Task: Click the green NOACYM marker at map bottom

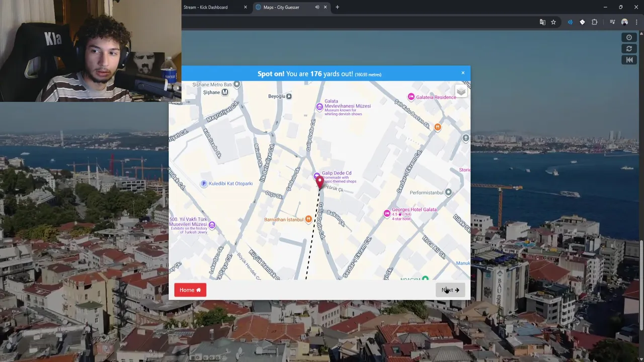Action: (425, 278)
